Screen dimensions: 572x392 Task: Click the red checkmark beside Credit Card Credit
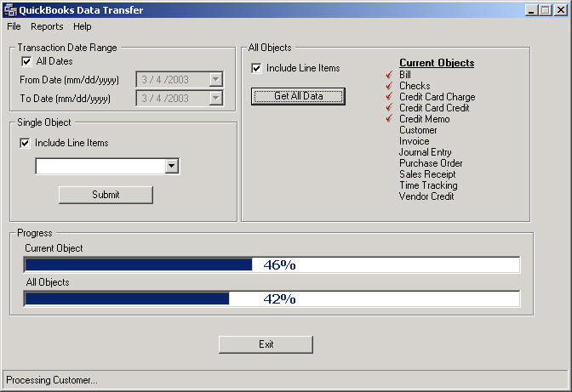click(x=390, y=107)
